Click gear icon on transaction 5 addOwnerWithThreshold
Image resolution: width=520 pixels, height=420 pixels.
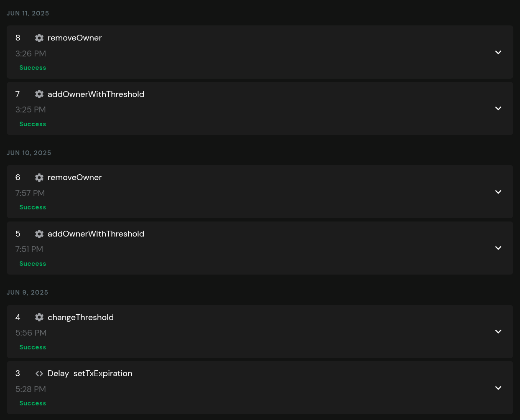(x=39, y=234)
